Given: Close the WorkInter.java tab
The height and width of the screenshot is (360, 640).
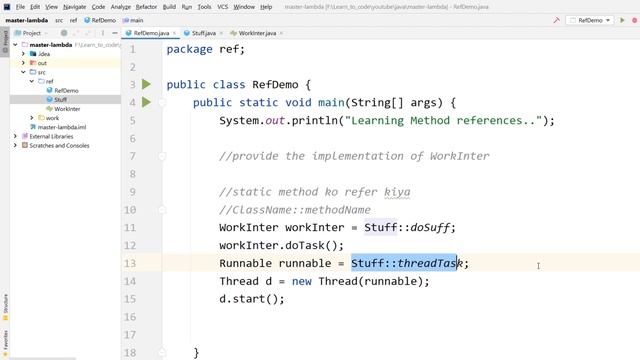Looking at the screenshot, I should [281, 33].
